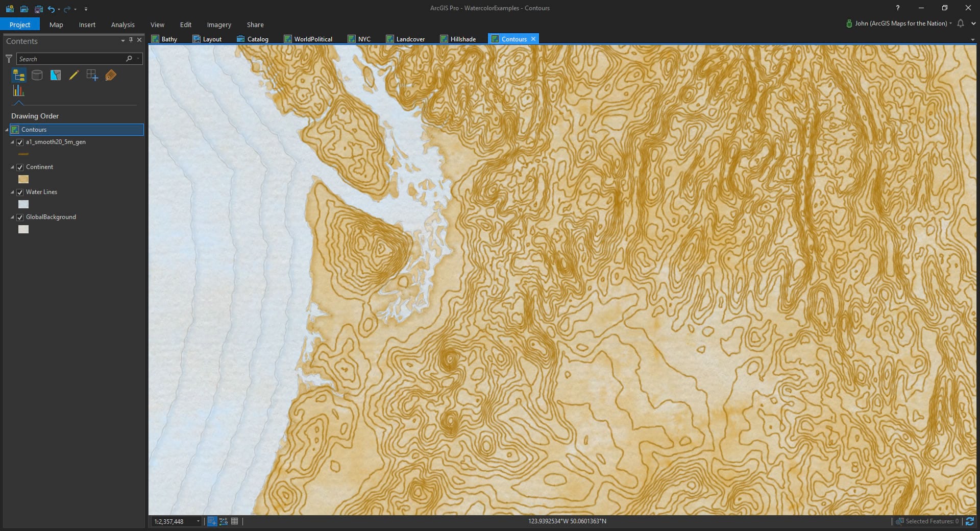Viewport: 980px width, 531px height.
Task: Select List By Snapping view
Action: point(92,76)
